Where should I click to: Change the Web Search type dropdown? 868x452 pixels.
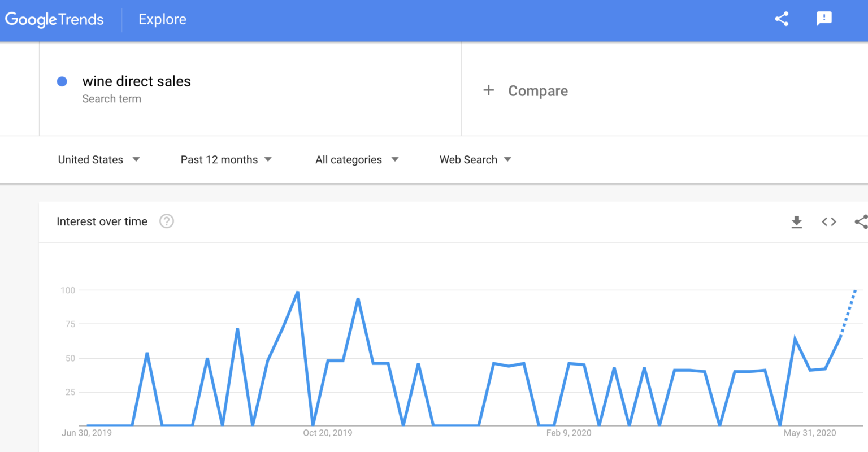(475, 160)
